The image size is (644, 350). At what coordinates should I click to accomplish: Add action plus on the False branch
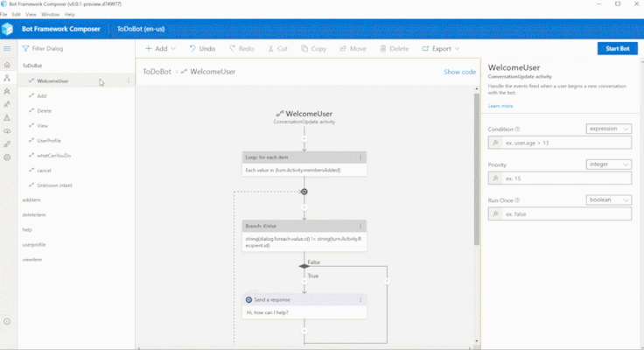point(387,282)
